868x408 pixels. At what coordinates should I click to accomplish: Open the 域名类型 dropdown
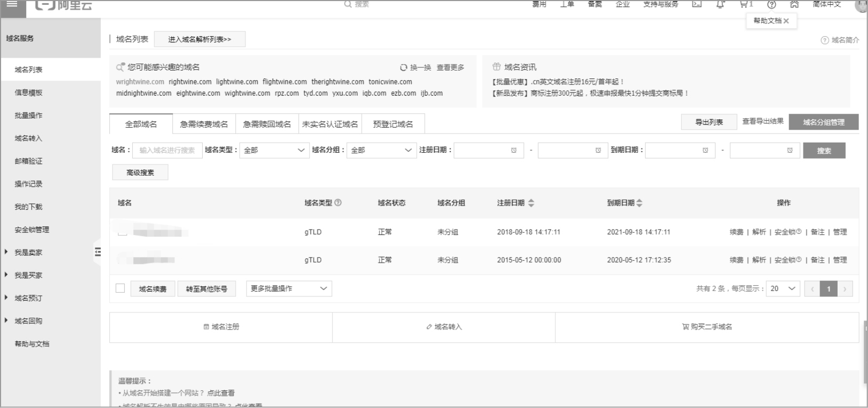[274, 151]
